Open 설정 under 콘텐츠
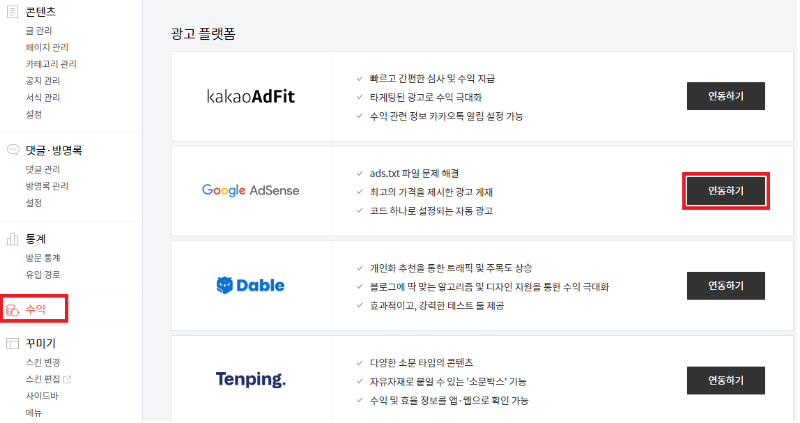This screenshot has height=423, width=800. (x=34, y=114)
